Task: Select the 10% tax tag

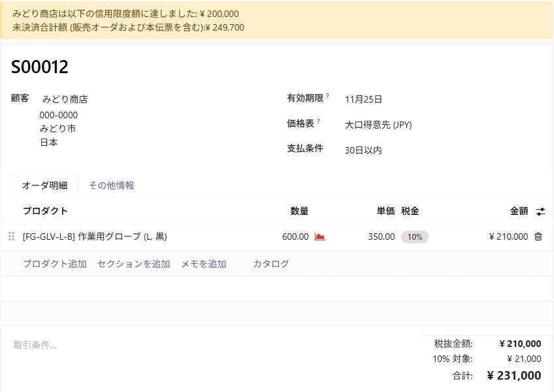Action: point(415,237)
